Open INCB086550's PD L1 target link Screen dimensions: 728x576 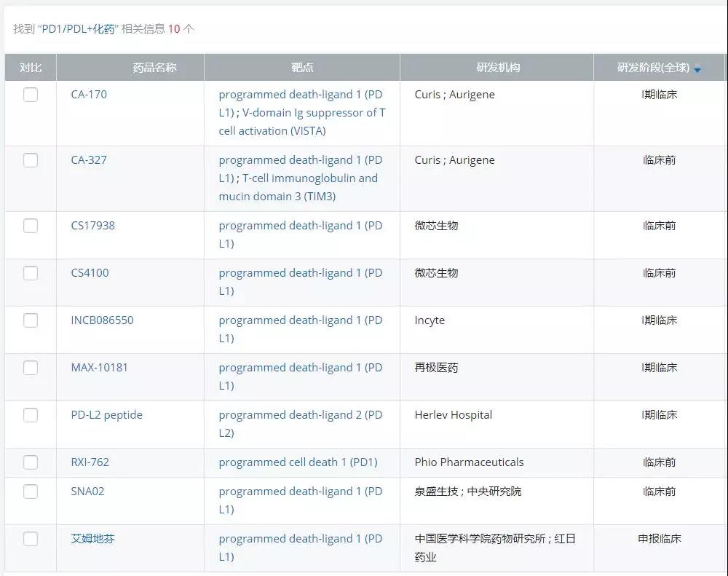(301, 329)
